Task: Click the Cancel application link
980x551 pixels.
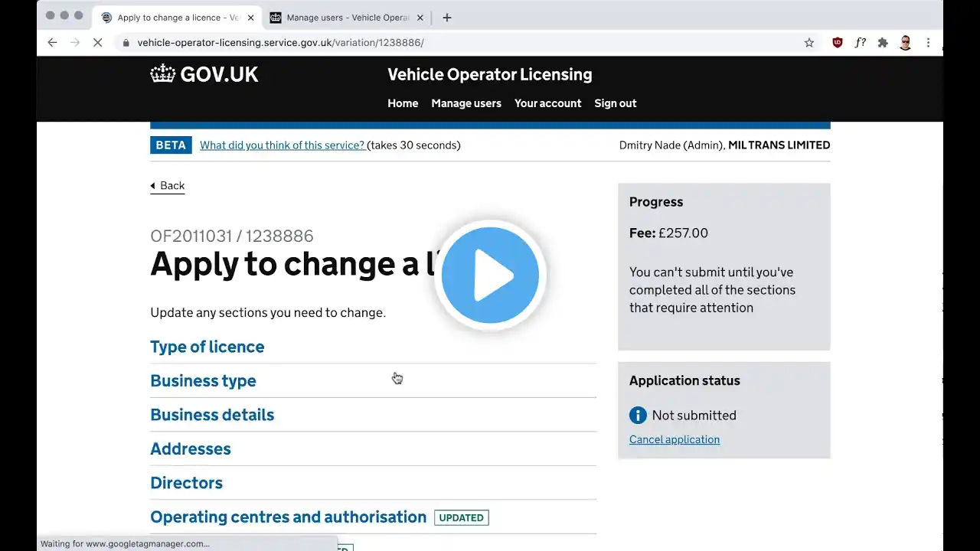Action: point(674,439)
